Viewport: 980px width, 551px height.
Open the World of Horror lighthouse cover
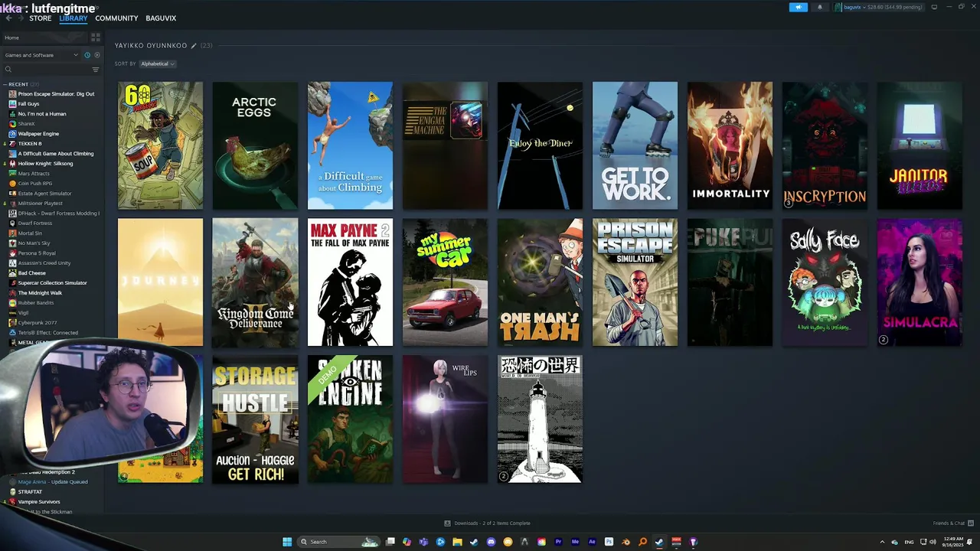(x=540, y=419)
